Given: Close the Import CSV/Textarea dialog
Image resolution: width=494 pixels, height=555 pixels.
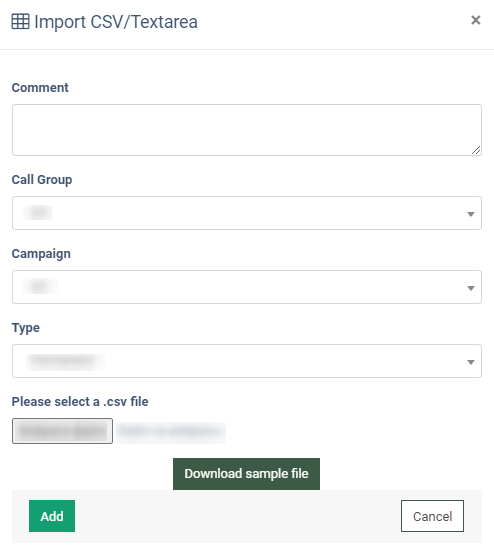Looking at the screenshot, I should click(x=476, y=20).
